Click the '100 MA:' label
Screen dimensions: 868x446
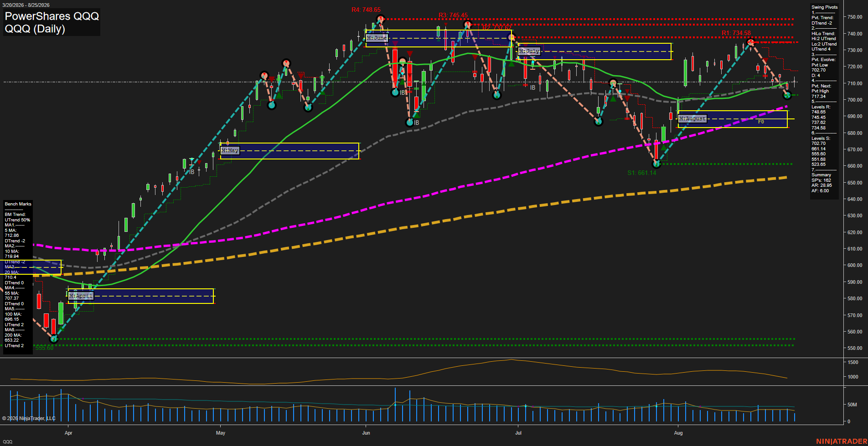13,314
